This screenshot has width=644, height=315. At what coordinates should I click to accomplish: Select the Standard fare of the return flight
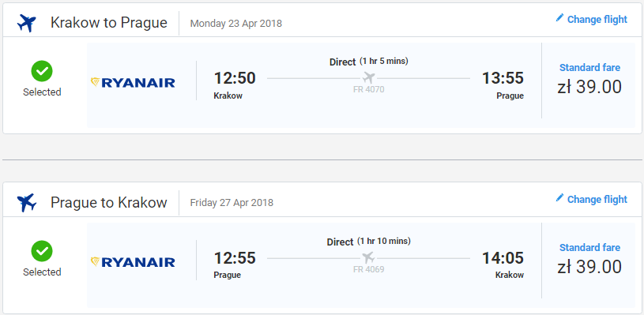[589, 261]
